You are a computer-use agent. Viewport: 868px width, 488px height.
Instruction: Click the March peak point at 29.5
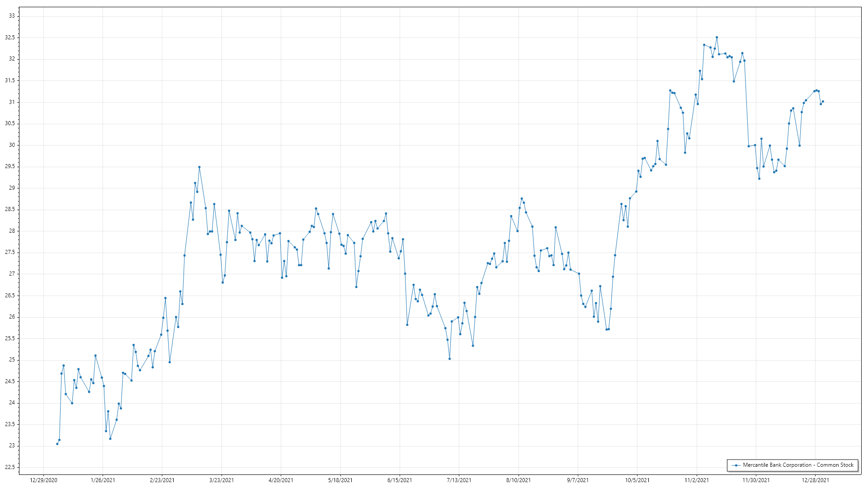[199, 167]
